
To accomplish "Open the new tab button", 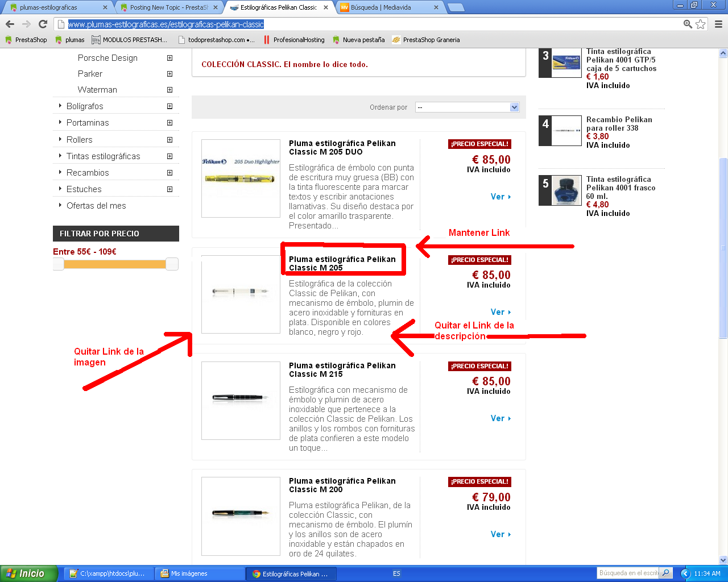I will coord(456,7).
